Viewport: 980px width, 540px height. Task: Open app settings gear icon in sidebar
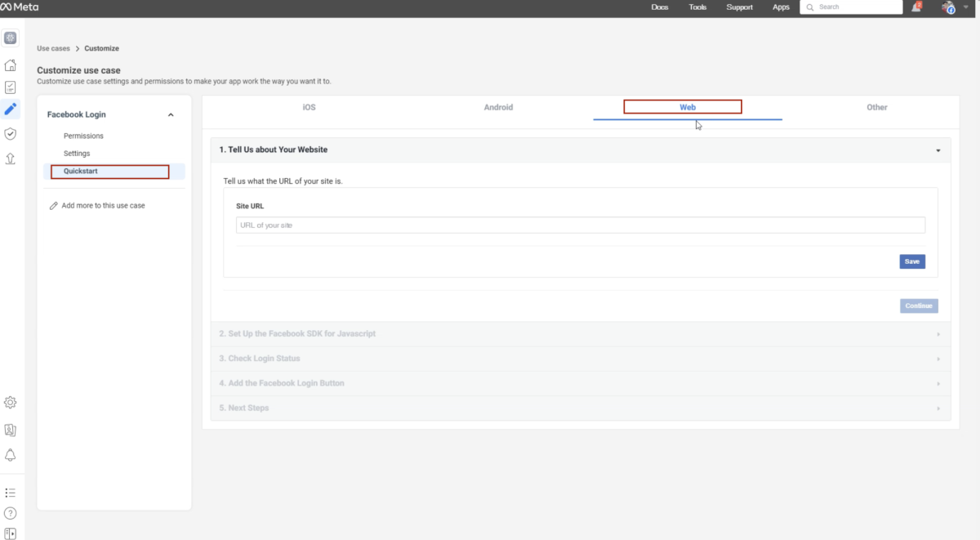click(x=11, y=402)
